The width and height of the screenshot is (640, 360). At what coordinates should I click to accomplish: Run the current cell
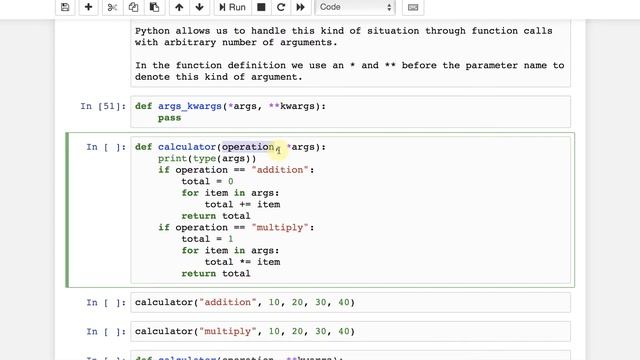pyautogui.click(x=232, y=7)
